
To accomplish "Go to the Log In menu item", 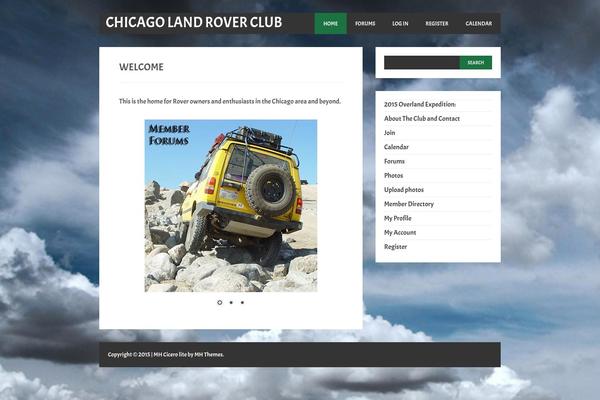I will coord(400,23).
